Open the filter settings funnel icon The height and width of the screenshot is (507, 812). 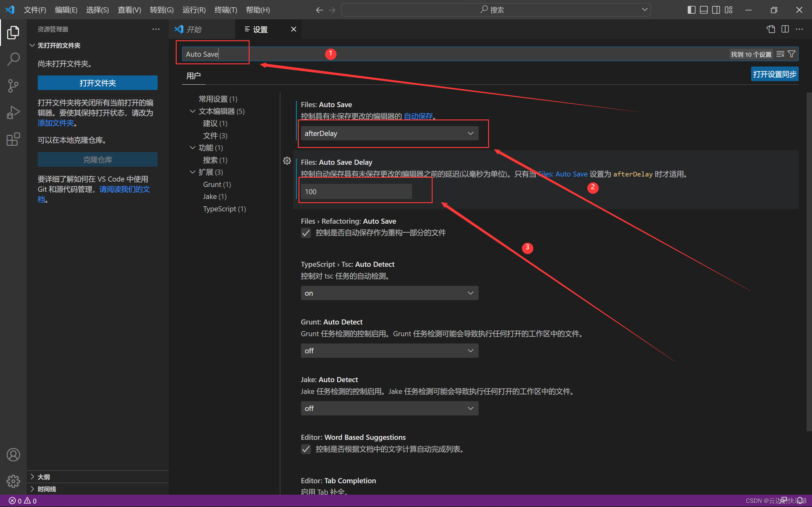pos(792,54)
